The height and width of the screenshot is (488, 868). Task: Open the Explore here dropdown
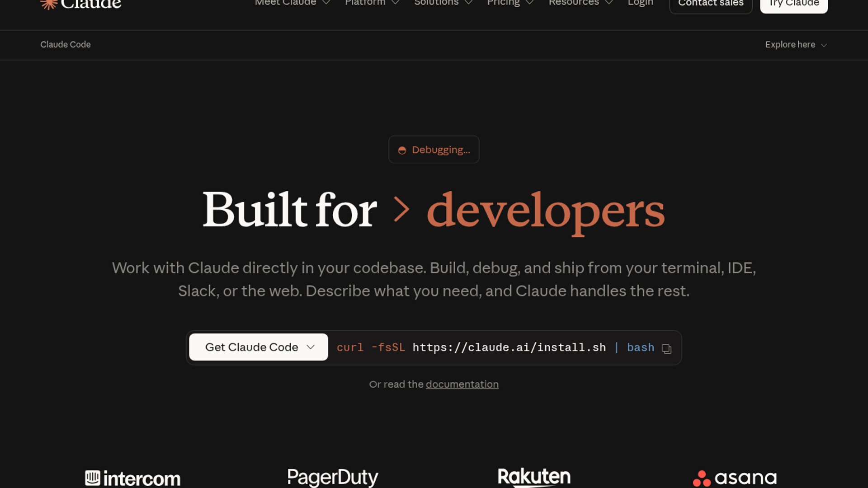(x=796, y=45)
